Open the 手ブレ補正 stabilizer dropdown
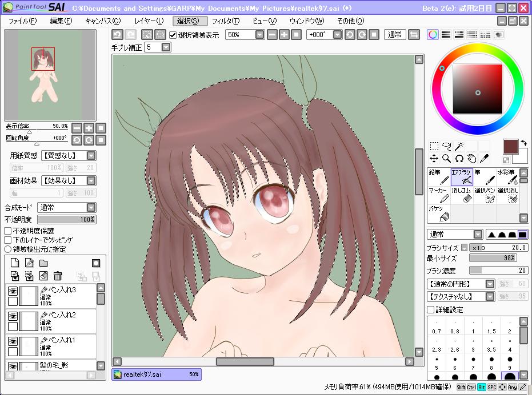The image size is (532, 395). point(166,47)
